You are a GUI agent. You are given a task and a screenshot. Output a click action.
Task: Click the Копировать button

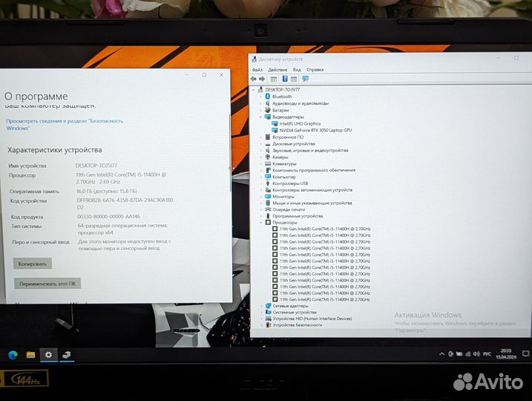coord(33,264)
